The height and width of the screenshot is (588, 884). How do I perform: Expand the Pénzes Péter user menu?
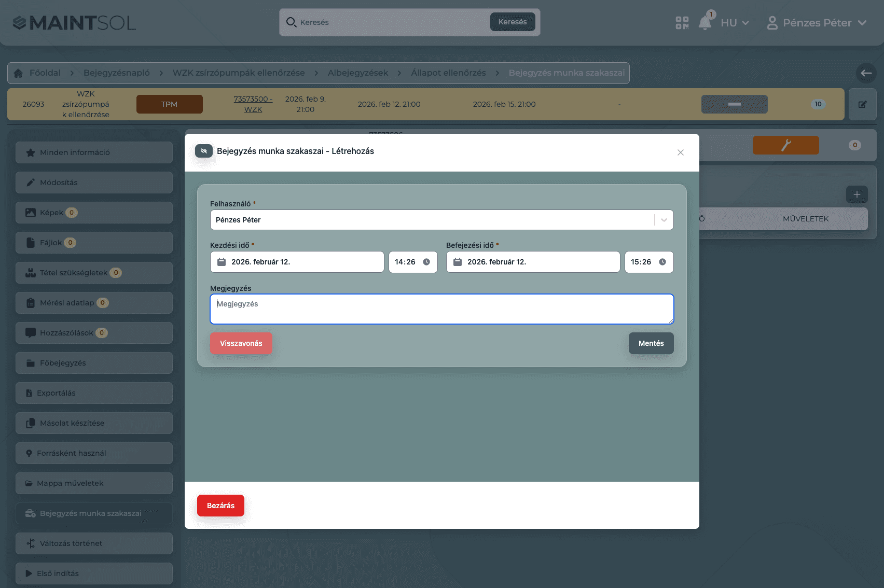[x=817, y=23]
